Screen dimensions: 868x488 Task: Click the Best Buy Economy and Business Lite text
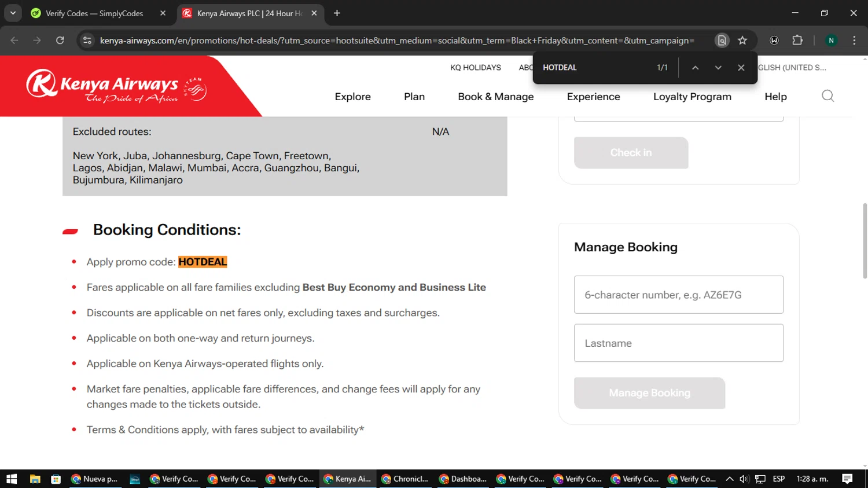pyautogui.click(x=394, y=287)
